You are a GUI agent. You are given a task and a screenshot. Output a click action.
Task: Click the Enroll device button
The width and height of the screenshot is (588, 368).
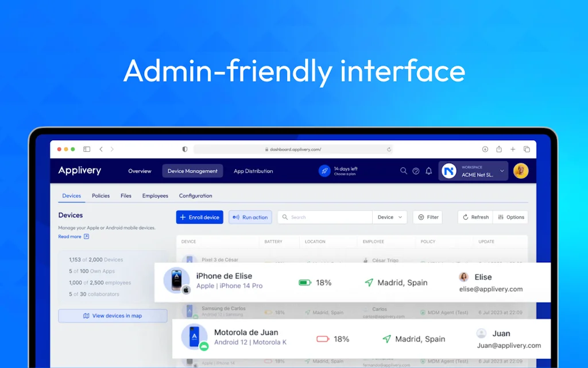[x=199, y=217]
